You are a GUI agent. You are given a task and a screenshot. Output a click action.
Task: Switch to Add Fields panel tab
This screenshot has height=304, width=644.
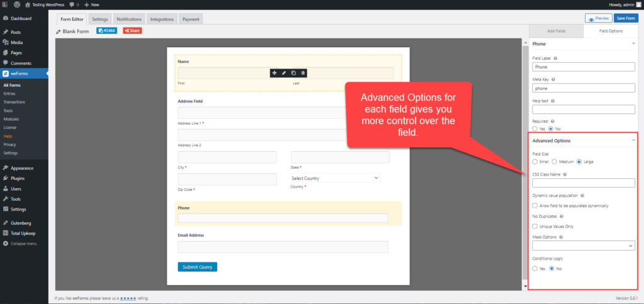pyautogui.click(x=556, y=31)
